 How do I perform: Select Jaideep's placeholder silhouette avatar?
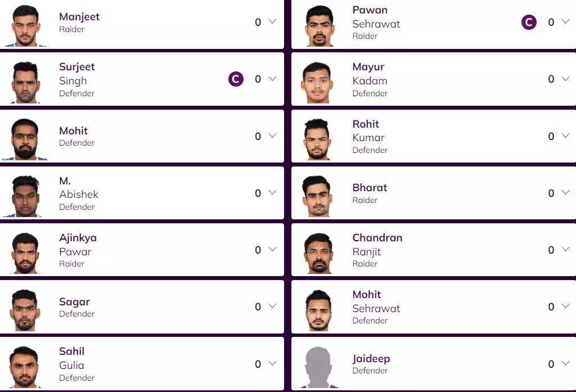click(318, 367)
